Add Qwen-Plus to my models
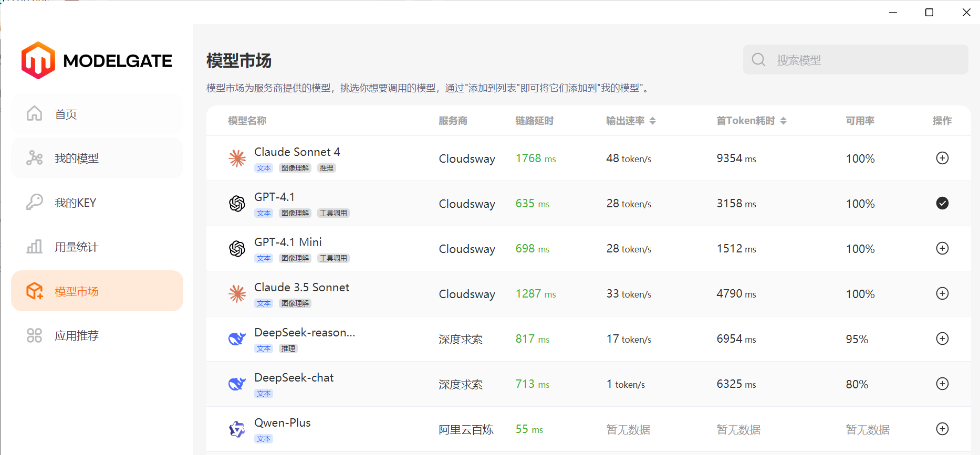The width and height of the screenshot is (980, 455). point(942,429)
